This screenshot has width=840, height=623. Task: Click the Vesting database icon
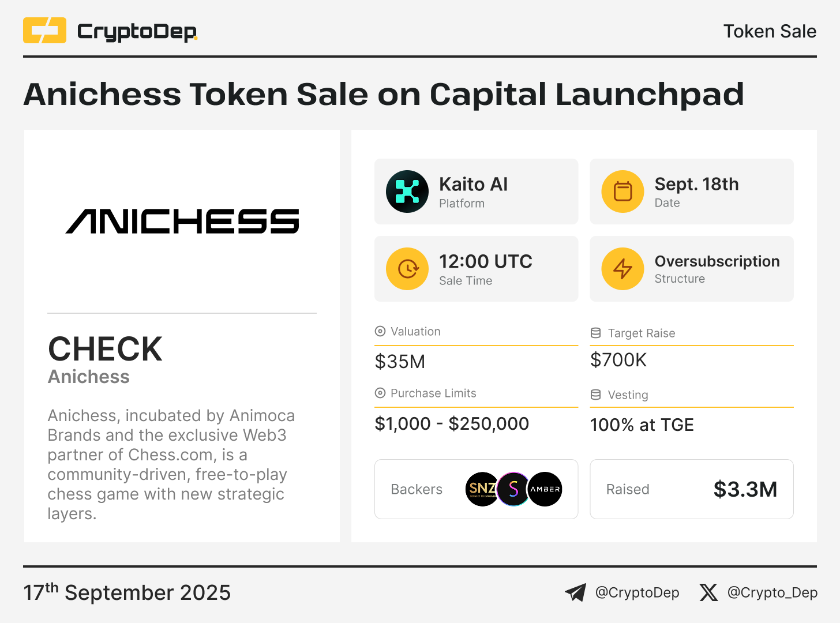coord(596,395)
